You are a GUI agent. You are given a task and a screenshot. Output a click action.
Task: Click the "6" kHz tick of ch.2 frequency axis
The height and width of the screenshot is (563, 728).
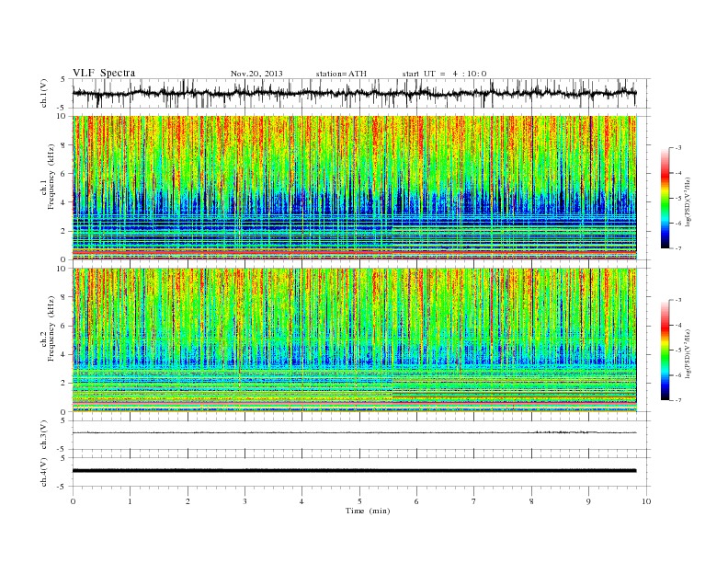[x=64, y=326]
